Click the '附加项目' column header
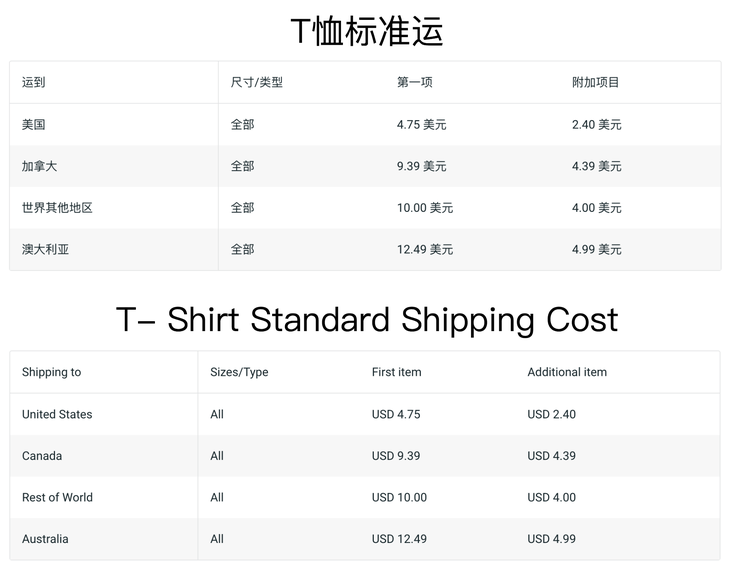734x572 pixels. [595, 82]
